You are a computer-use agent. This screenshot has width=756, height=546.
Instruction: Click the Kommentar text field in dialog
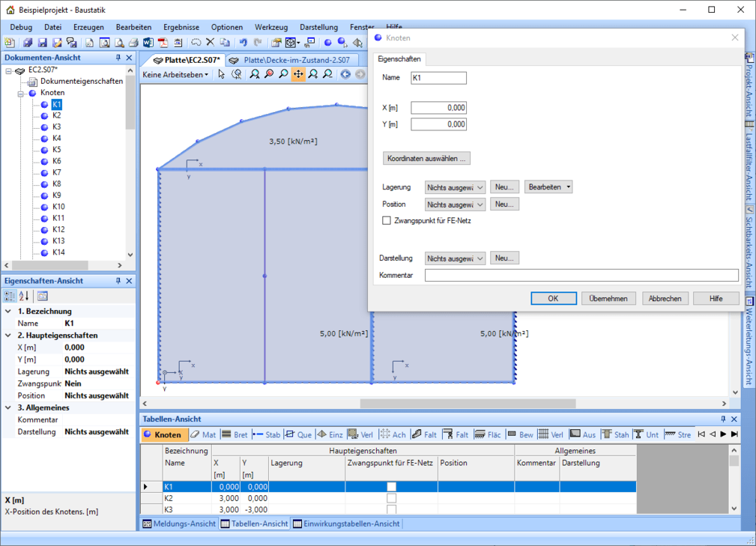point(581,276)
